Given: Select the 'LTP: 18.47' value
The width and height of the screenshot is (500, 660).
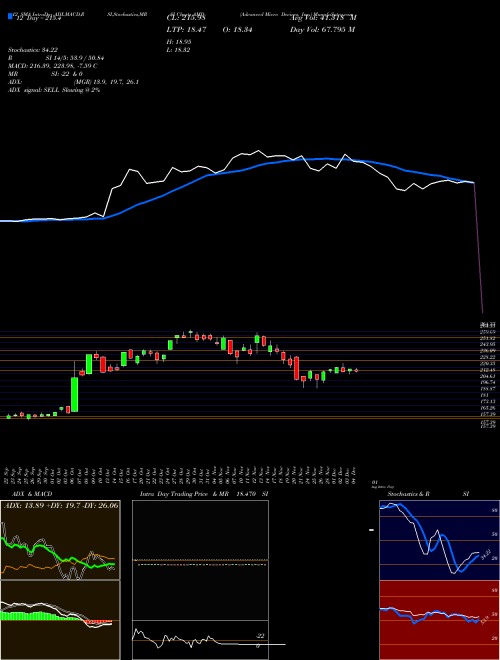Looking at the screenshot, I should click(x=186, y=30).
